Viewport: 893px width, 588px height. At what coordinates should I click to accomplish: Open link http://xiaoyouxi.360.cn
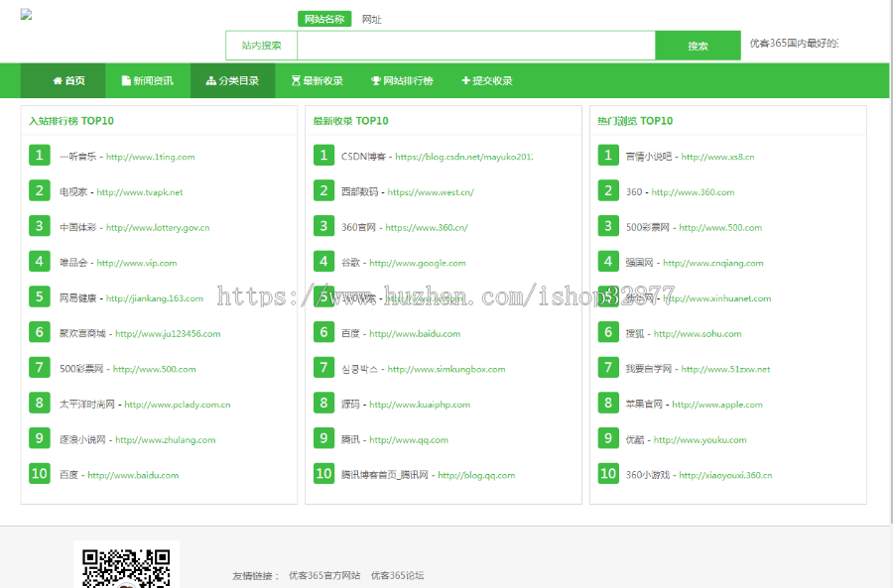tap(725, 475)
